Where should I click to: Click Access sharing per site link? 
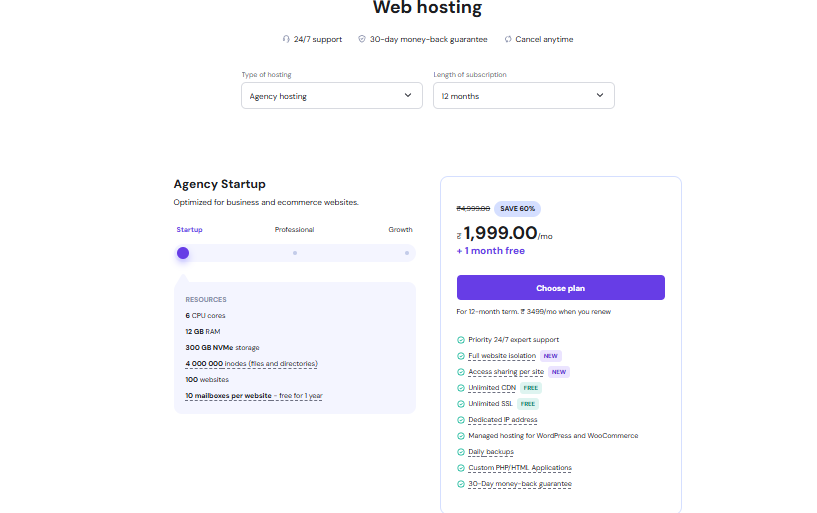506,372
